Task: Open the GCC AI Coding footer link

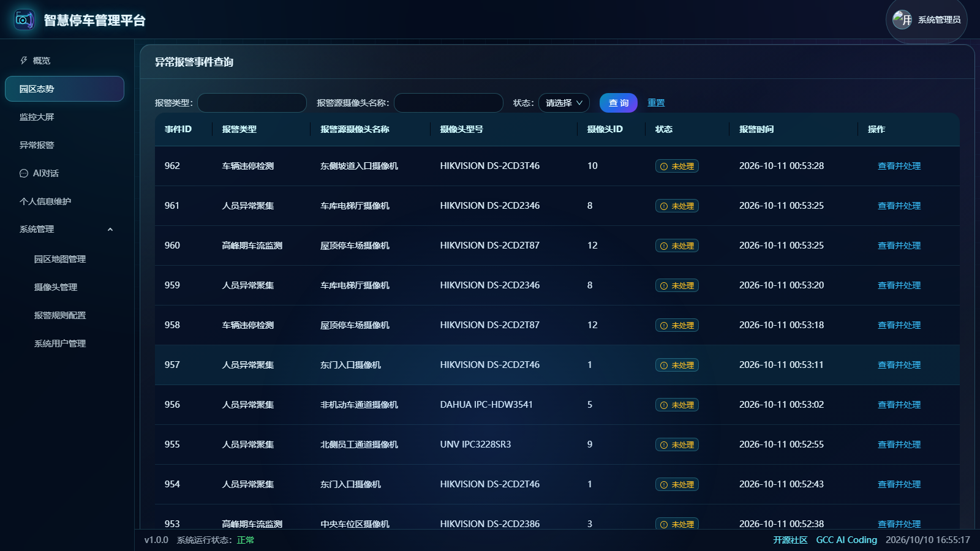Action: (846, 540)
